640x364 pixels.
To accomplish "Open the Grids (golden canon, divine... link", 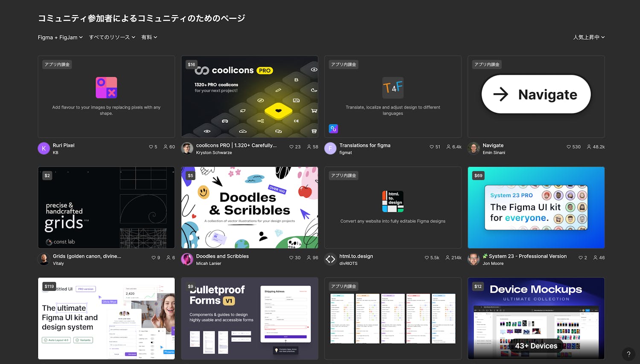I will (x=87, y=256).
